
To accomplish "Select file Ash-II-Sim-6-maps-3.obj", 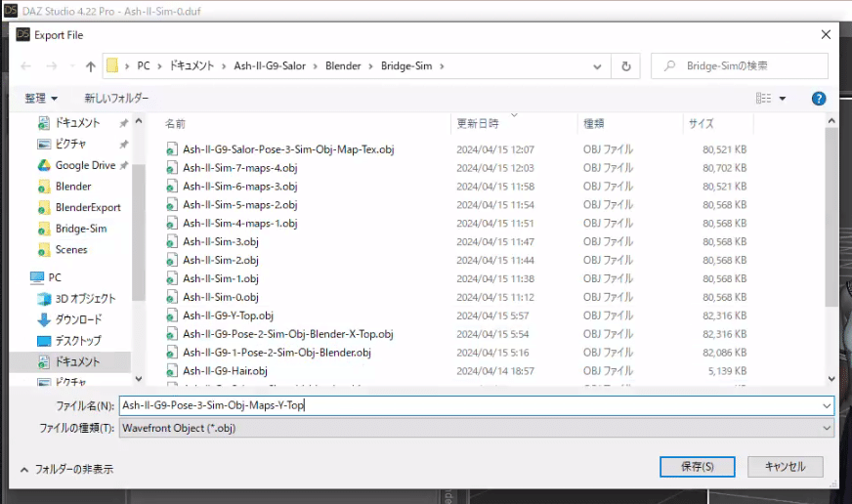I will pos(239,187).
